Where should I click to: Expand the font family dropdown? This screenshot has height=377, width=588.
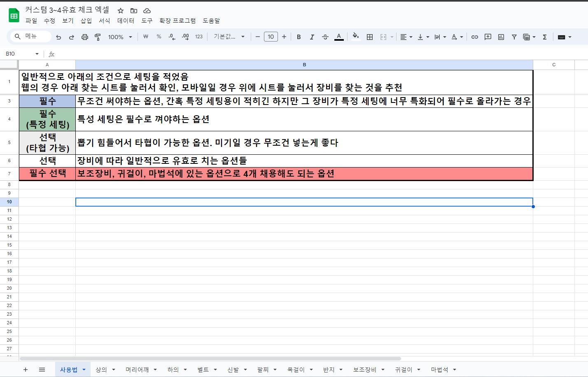[229, 37]
